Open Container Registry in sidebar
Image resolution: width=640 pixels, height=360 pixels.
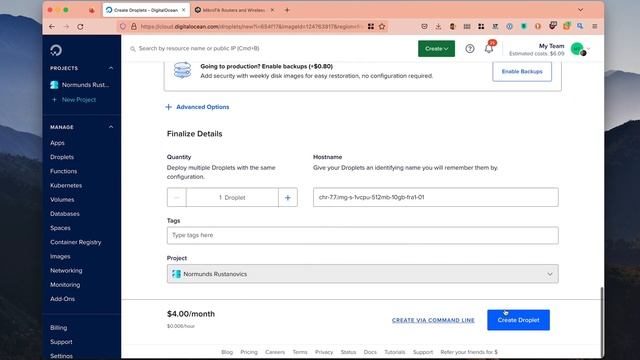point(76,242)
